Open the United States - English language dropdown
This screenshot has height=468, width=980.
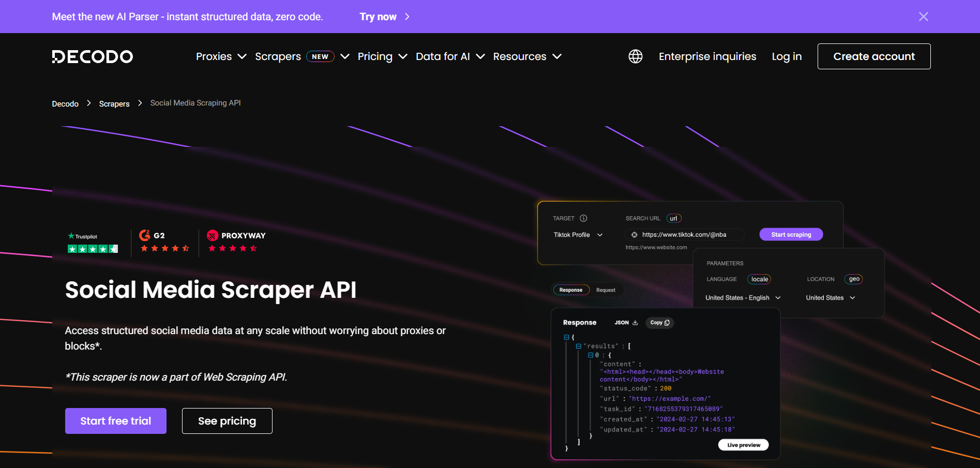[x=743, y=298]
